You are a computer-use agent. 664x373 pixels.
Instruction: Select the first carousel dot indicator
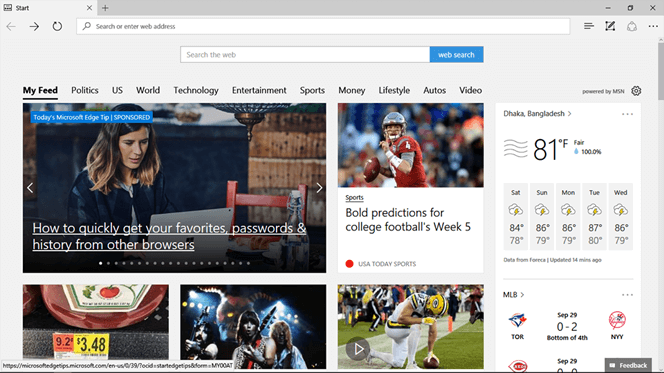pyautogui.click(x=100, y=263)
